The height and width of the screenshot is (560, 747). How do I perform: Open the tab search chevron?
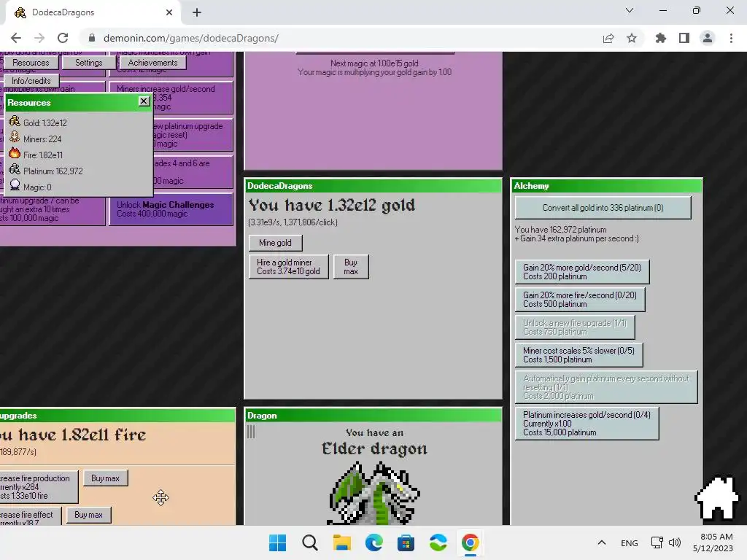tap(630, 10)
